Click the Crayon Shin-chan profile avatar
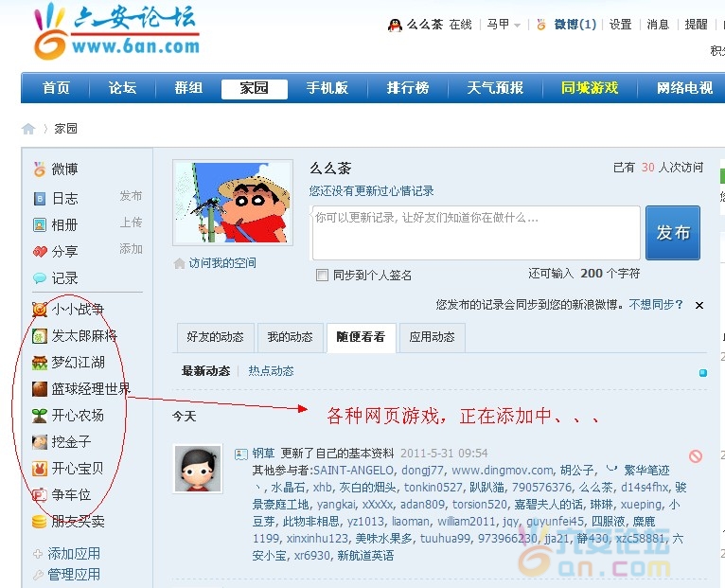Image resolution: width=725 pixels, height=588 pixels. point(233,204)
